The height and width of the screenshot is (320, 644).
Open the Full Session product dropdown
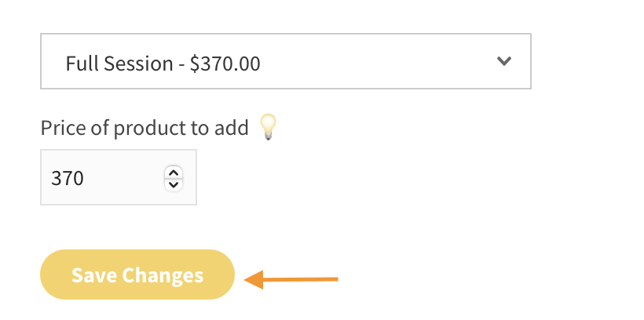tap(285, 61)
